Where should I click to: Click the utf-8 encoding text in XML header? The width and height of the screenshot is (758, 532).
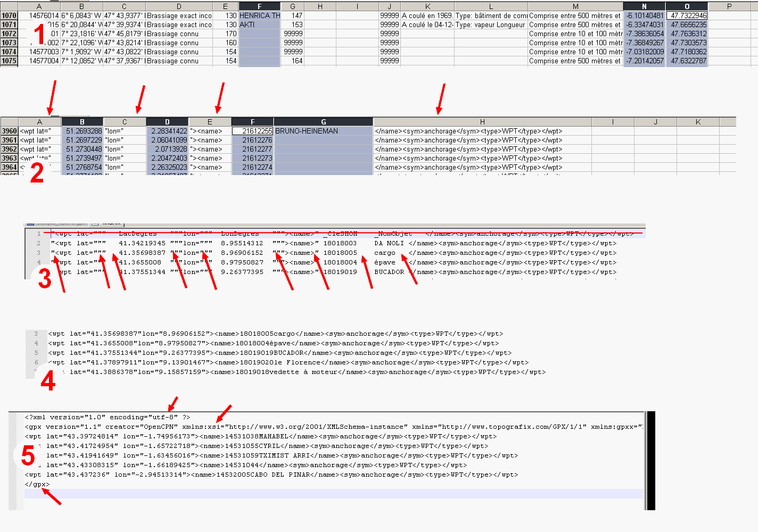pos(166,418)
